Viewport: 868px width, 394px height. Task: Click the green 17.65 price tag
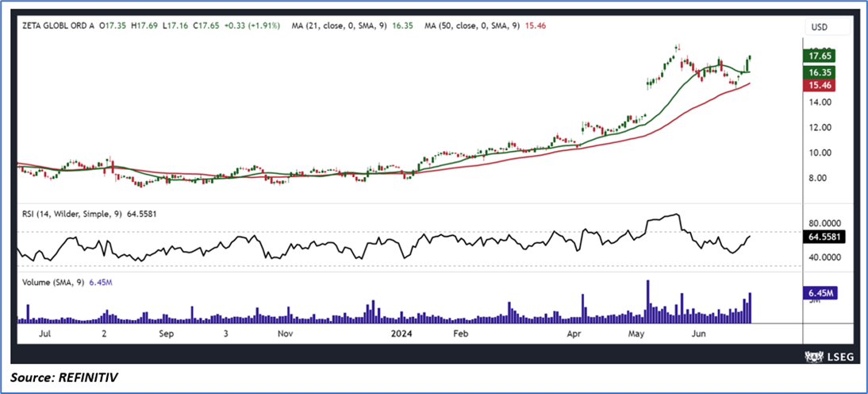[x=819, y=56]
